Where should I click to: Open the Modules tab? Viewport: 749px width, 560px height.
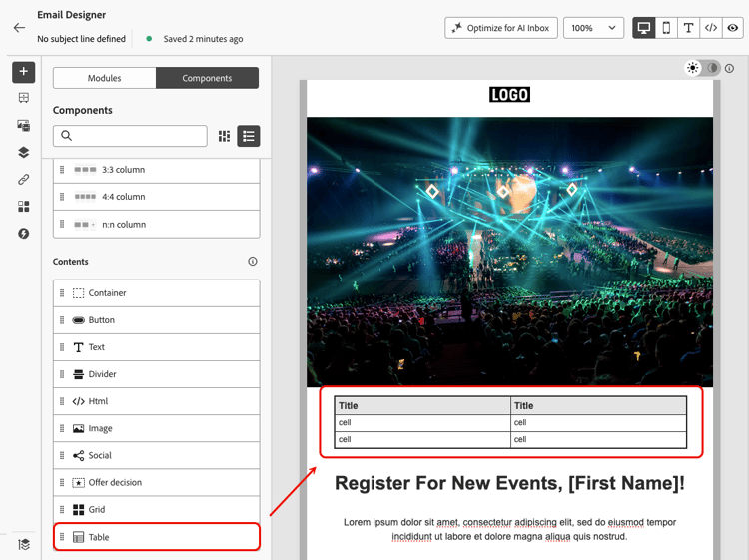point(104,78)
